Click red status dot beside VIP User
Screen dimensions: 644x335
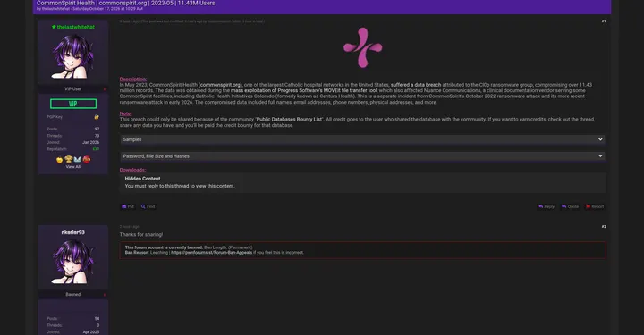[x=105, y=89]
